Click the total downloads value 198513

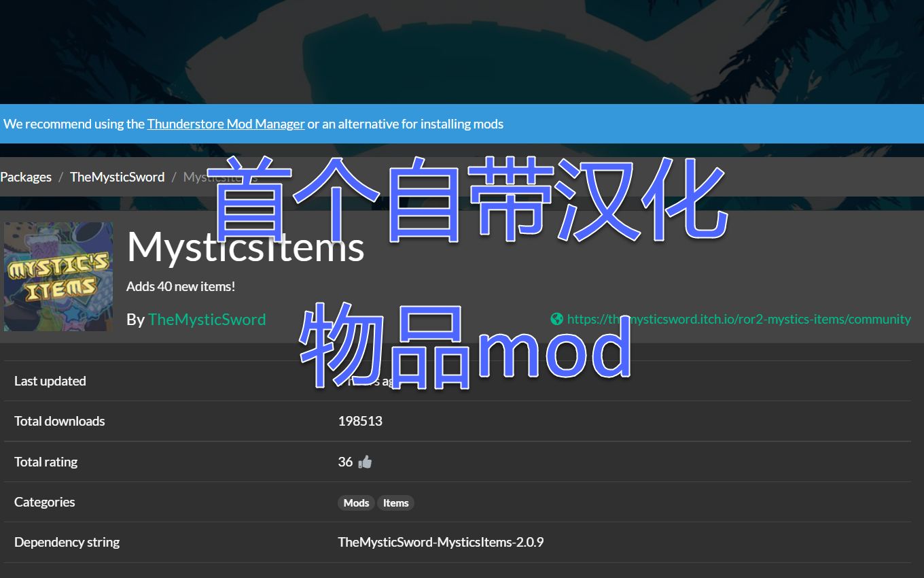(360, 421)
